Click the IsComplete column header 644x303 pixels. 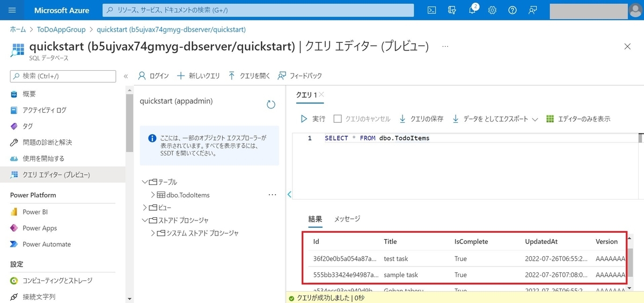click(x=471, y=242)
